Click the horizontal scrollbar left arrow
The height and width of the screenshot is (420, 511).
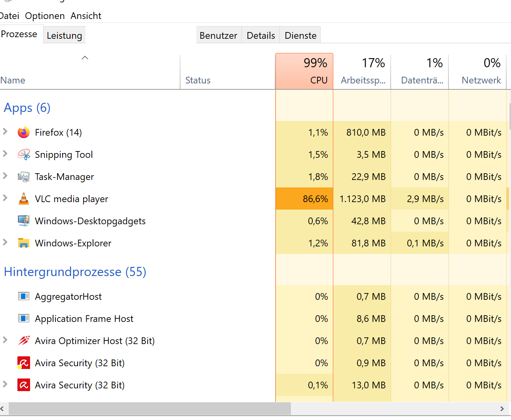(2, 409)
